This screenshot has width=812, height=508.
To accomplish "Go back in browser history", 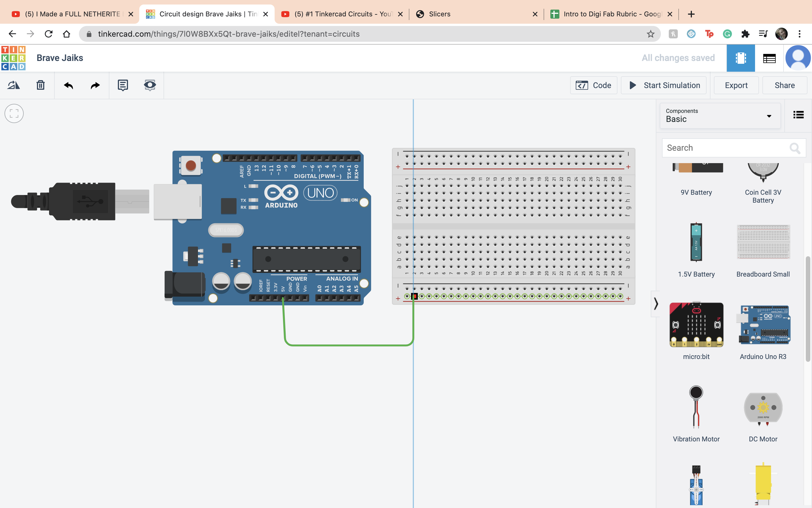I will (12, 34).
